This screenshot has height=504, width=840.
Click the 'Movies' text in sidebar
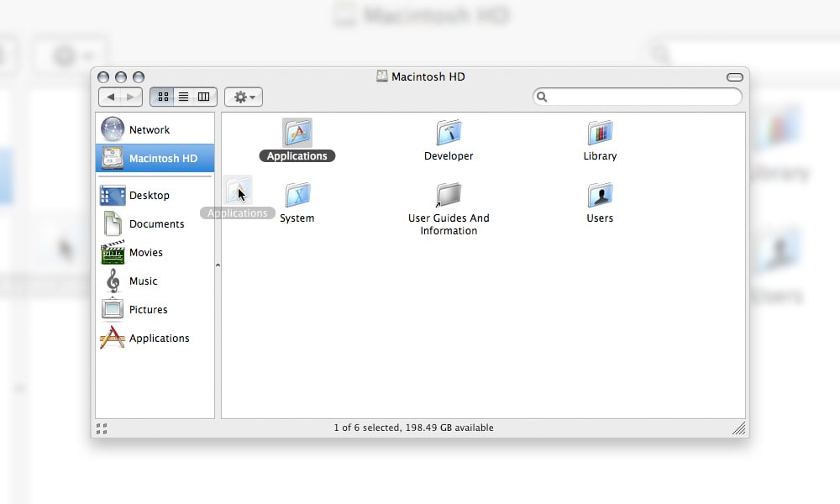coord(145,252)
